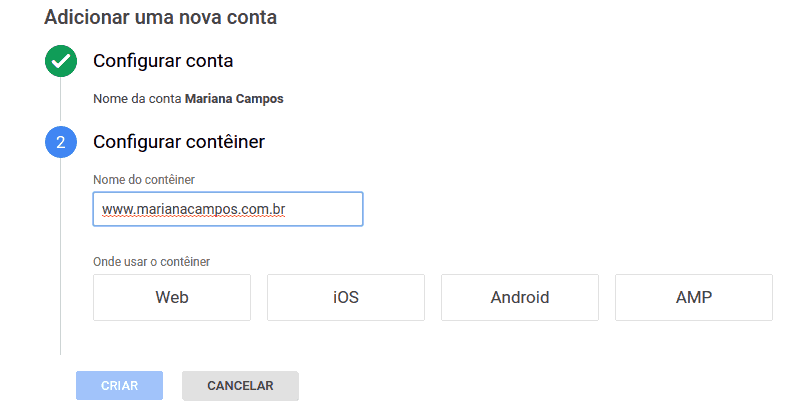Click the Configurar contêiner step heading
786x412 pixels.
tap(179, 142)
